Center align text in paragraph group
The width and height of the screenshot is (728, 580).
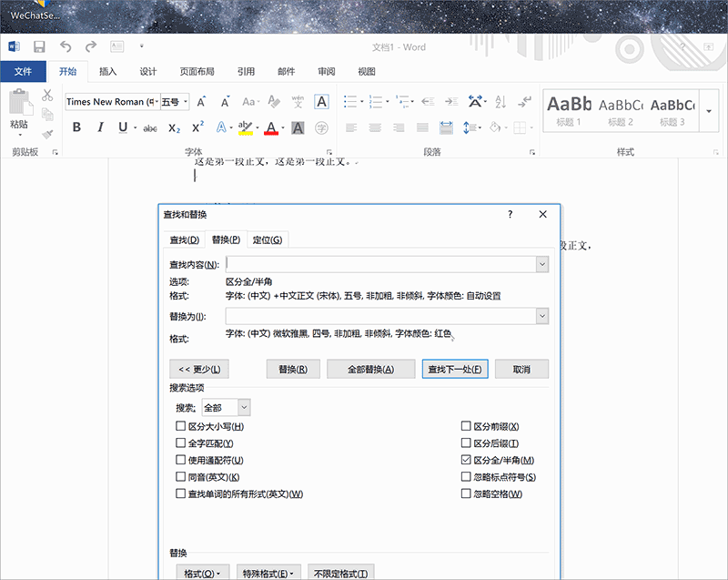coord(375,127)
